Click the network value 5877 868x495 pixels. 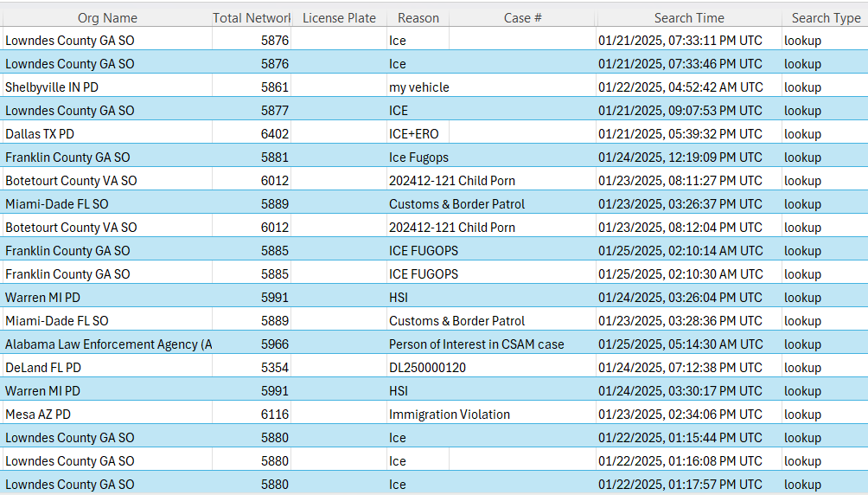[x=252, y=110]
